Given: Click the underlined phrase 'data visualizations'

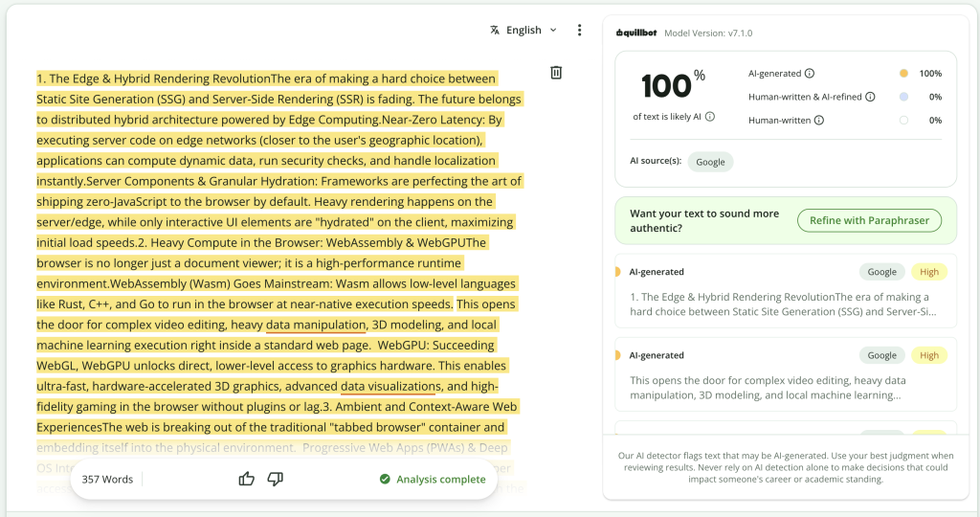Looking at the screenshot, I should click(x=390, y=386).
